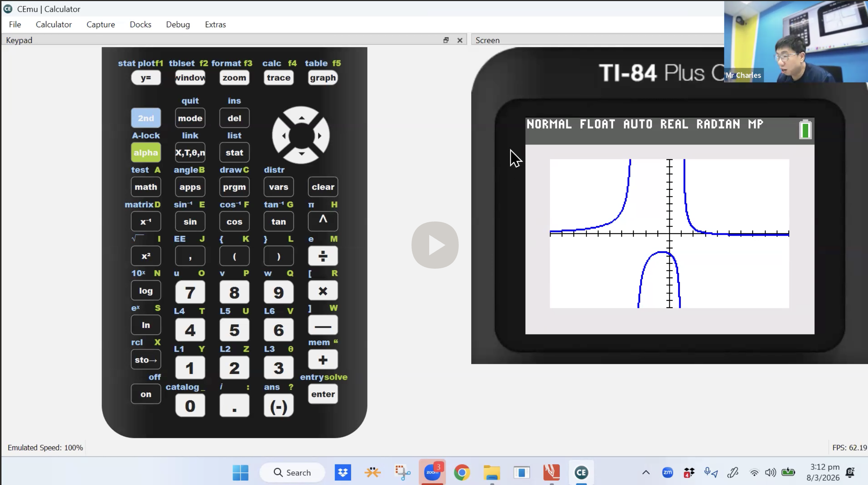Click the number 0 key
The image size is (868, 485).
190,406
